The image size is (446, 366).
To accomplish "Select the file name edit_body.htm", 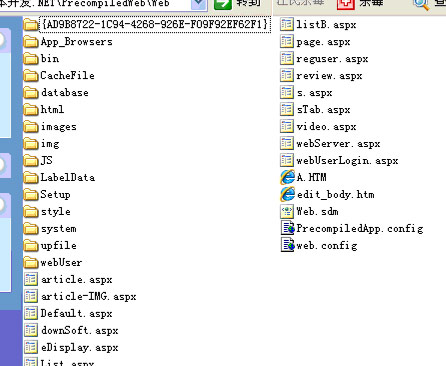I will click(x=335, y=195).
